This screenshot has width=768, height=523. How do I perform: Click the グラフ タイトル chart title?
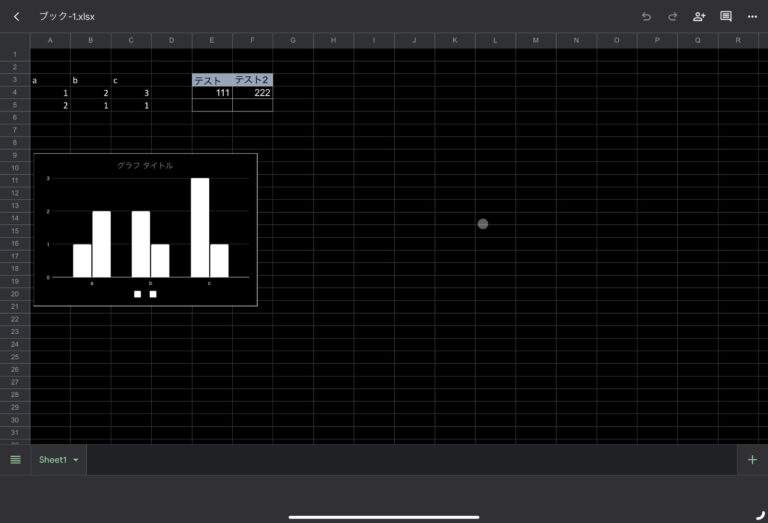pyautogui.click(x=145, y=165)
